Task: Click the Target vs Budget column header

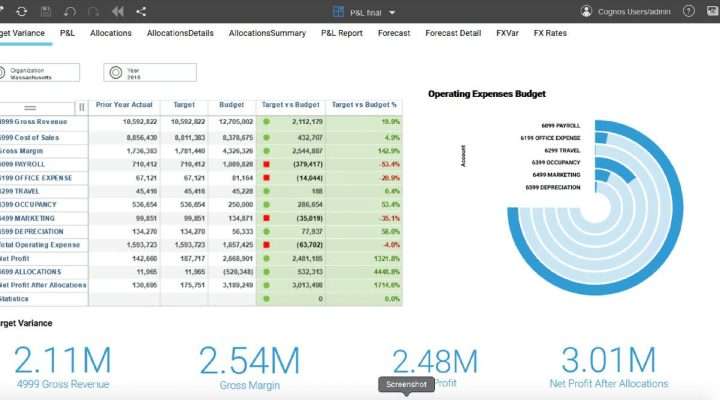Action: click(x=291, y=105)
